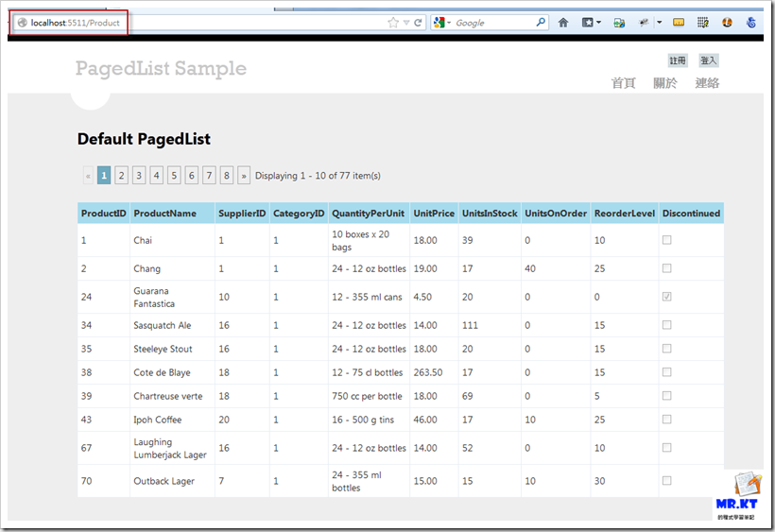Image resolution: width=775 pixels, height=532 pixels.
Task: Click the 'Default PagedList' heading
Action: (x=144, y=139)
